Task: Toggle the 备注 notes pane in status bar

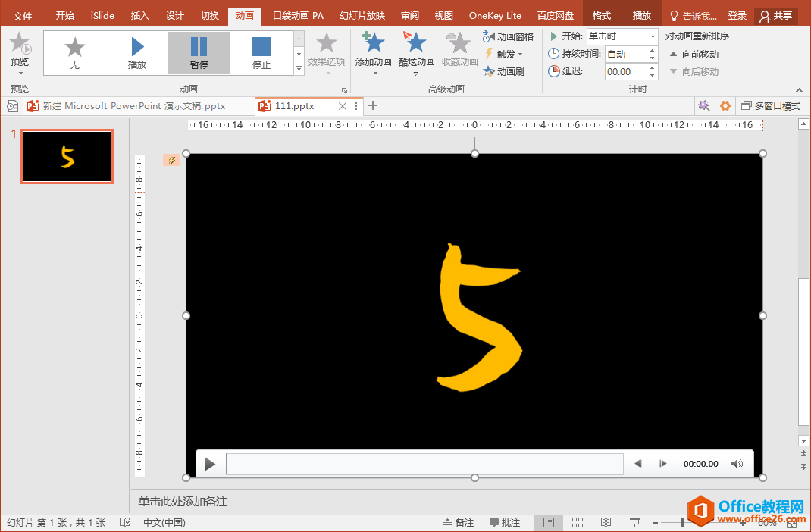Action: pos(459,523)
